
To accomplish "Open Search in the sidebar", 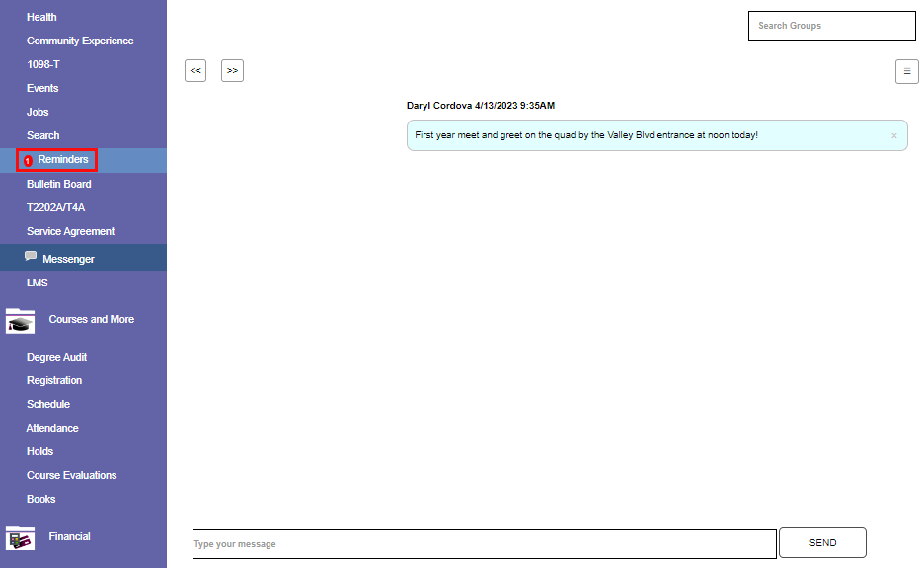I will click(x=43, y=135).
